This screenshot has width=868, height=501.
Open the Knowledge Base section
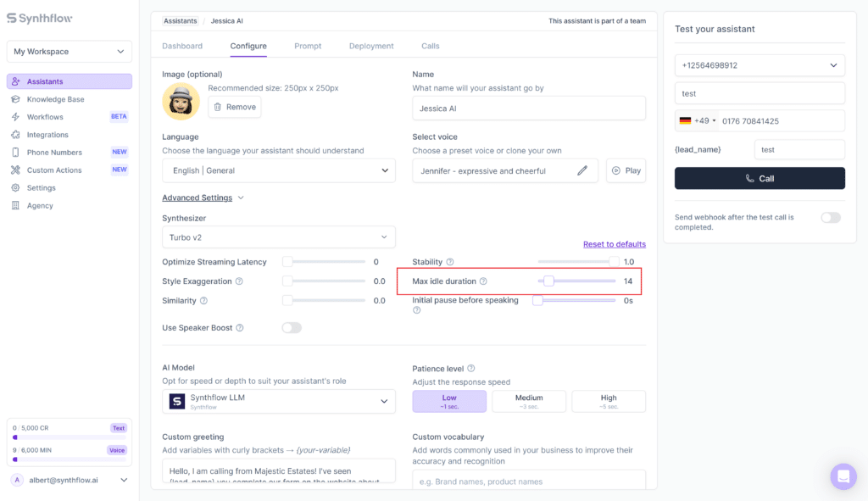(x=51, y=99)
